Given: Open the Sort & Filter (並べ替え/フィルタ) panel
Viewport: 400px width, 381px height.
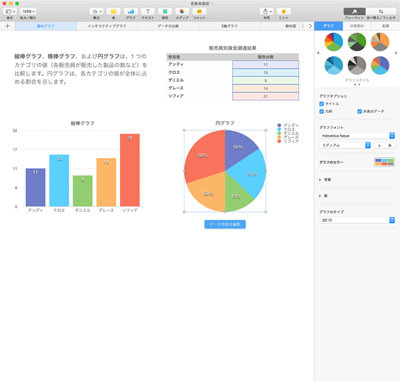Looking at the screenshot, I should click(x=381, y=11).
